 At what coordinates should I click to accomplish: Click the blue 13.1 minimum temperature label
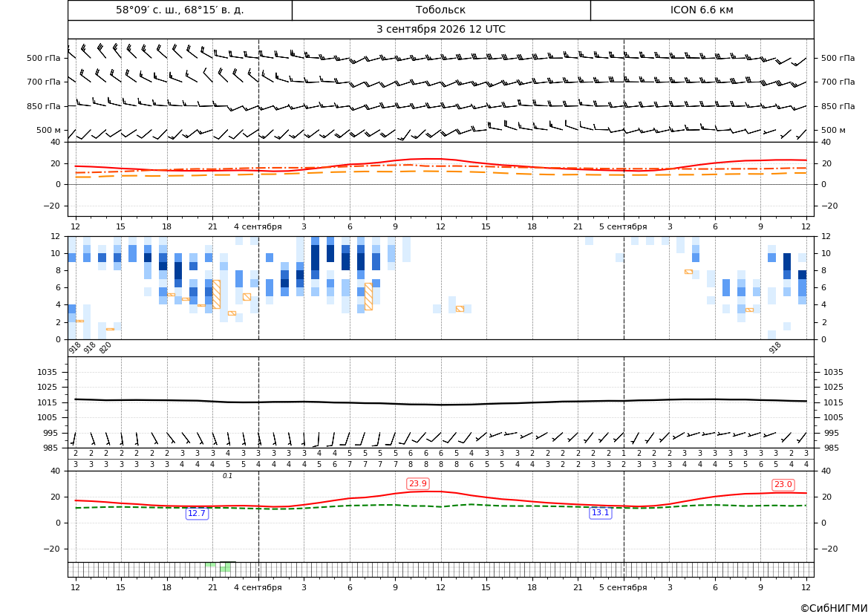coord(600,513)
